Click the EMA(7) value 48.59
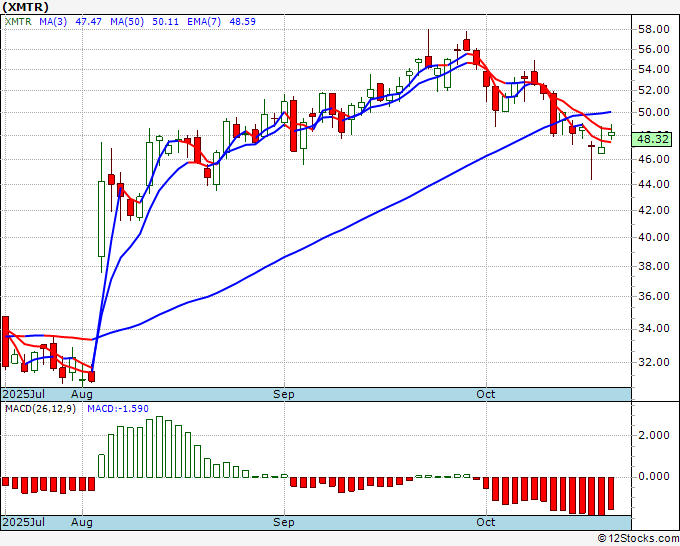 [242, 22]
